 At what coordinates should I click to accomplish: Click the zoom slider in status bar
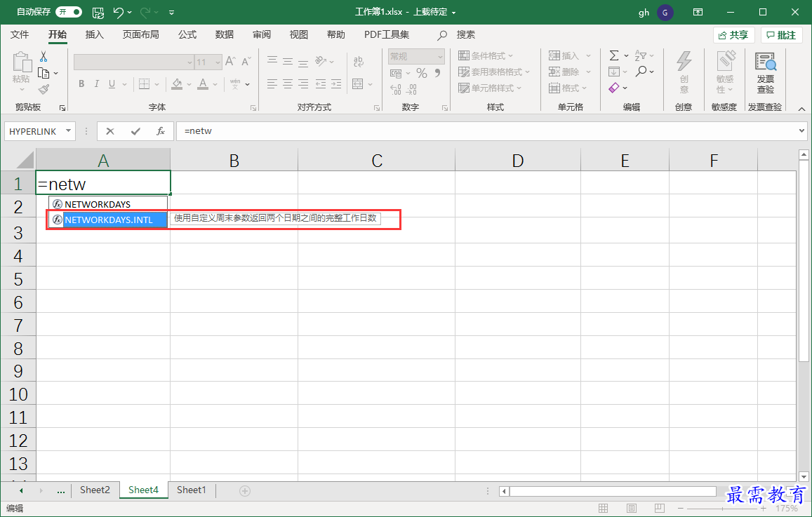point(722,509)
